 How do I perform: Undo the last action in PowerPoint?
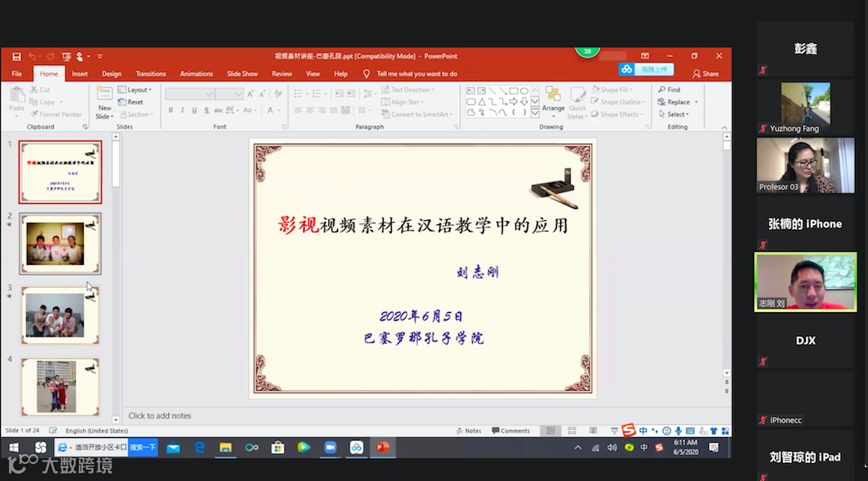tap(33, 56)
